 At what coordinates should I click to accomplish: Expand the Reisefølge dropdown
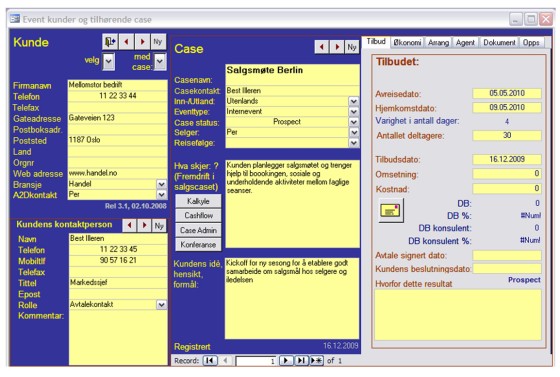tap(354, 143)
